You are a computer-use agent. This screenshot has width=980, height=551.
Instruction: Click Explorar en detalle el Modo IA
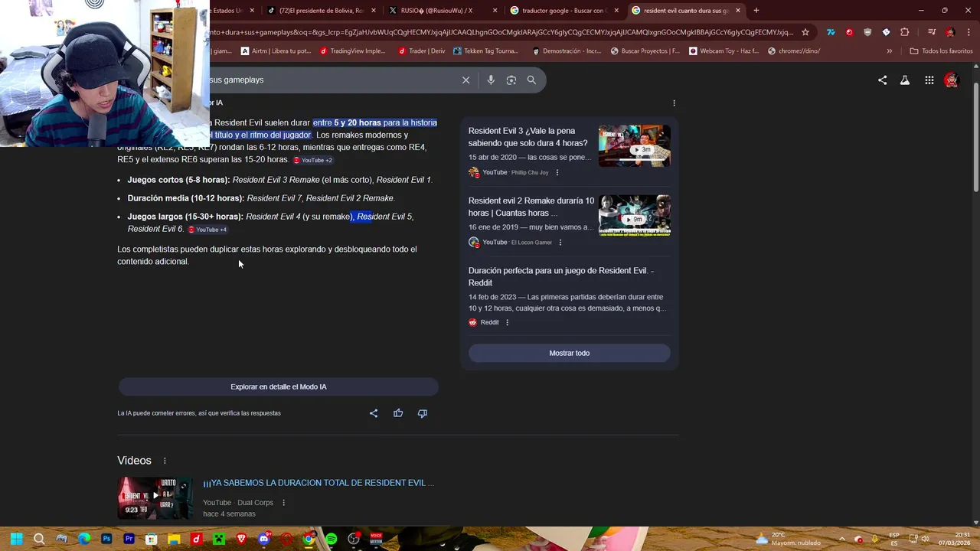[x=279, y=387]
